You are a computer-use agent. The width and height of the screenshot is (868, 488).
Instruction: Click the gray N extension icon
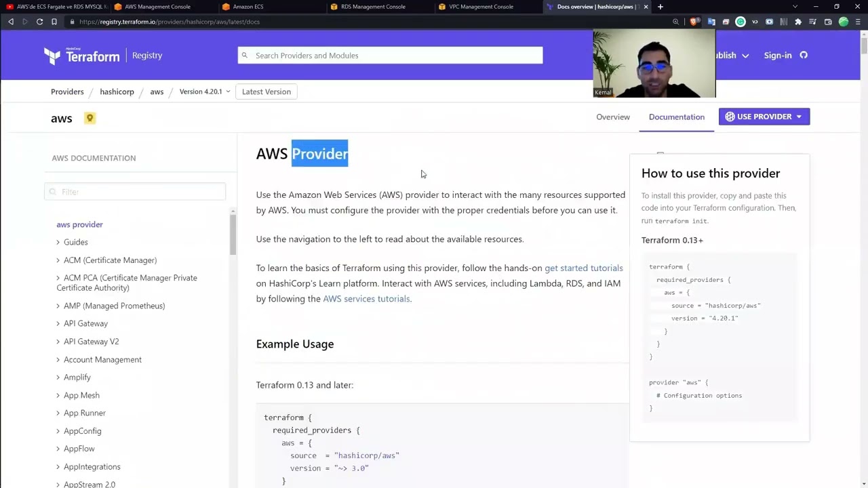(x=783, y=22)
